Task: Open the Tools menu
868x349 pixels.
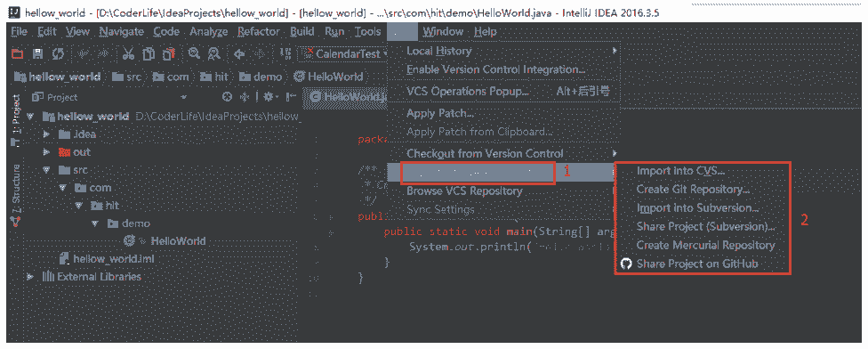Action: click(x=367, y=31)
